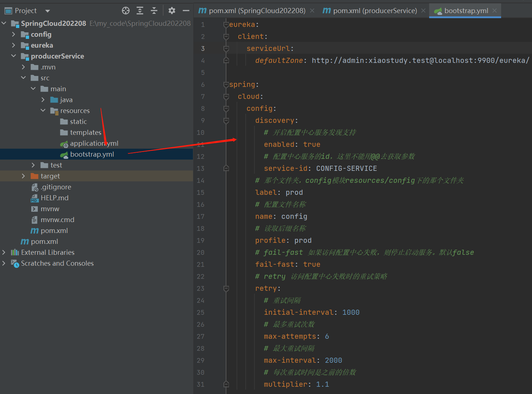
Task: Click the locate-in-project target icon
Action: tap(126, 11)
